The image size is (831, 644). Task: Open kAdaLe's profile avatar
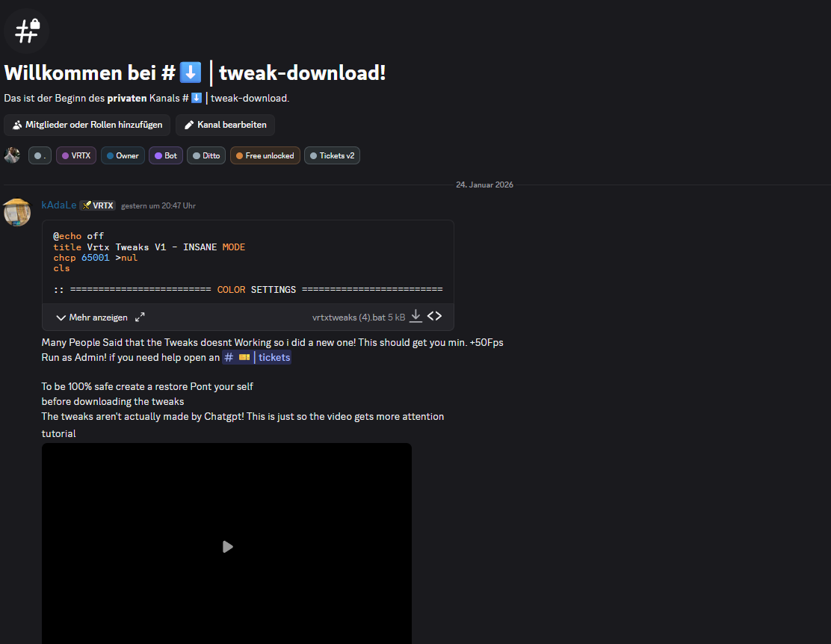point(16,212)
